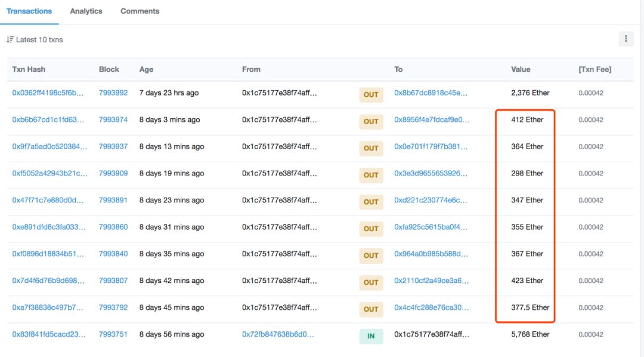Open transaction hash 0xb6b67cd1c1fd63...
Image resolution: width=644 pixels, height=357 pixels.
click(x=48, y=119)
